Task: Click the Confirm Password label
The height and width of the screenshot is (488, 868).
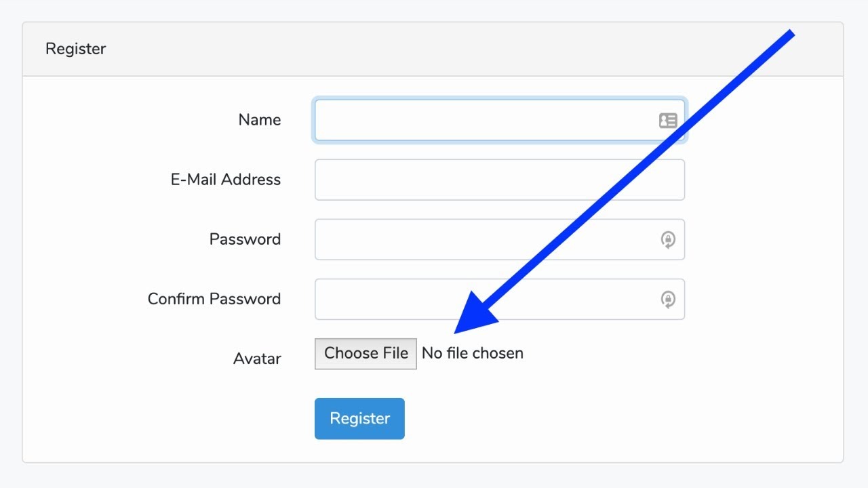Action: coord(214,299)
